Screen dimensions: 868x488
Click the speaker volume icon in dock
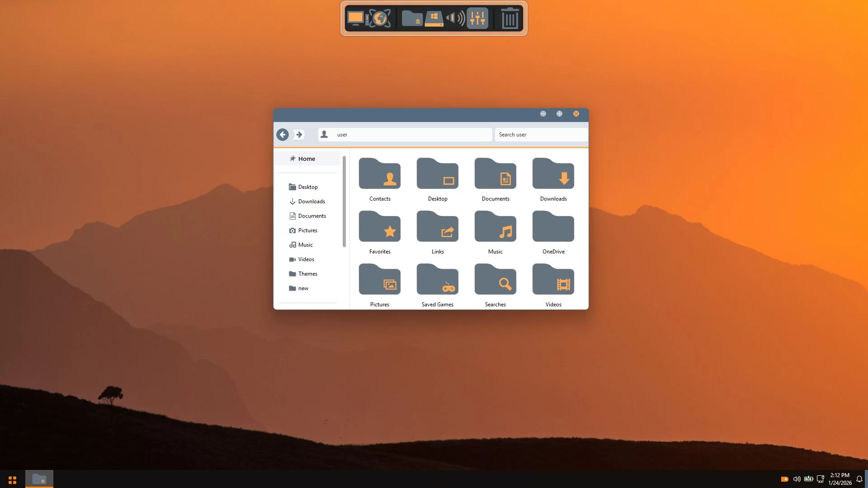tap(455, 19)
